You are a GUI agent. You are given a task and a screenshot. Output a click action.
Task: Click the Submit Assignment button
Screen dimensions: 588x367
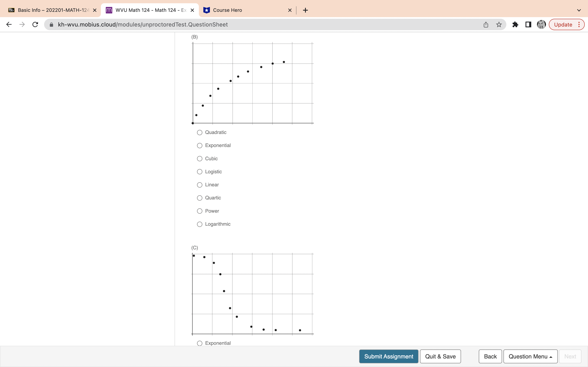[389, 356]
